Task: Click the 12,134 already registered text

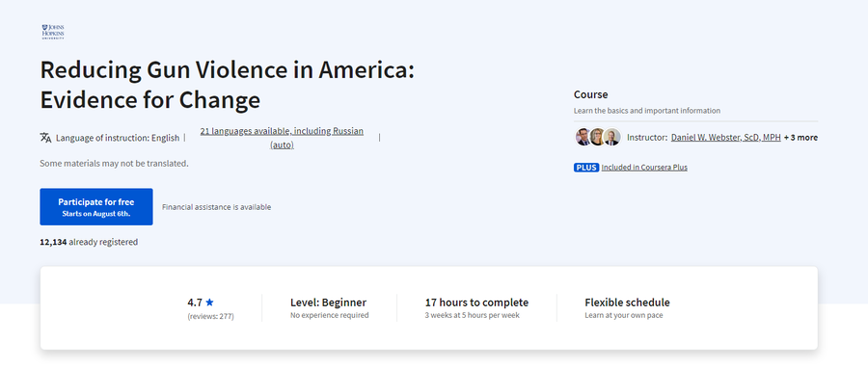Action: click(89, 242)
